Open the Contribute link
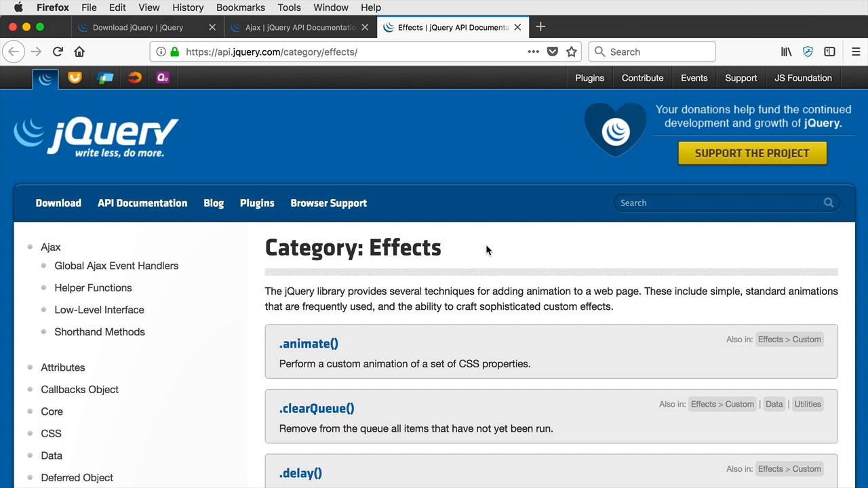This screenshot has height=488, width=868. pyautogui.click(x=642, y=78)
